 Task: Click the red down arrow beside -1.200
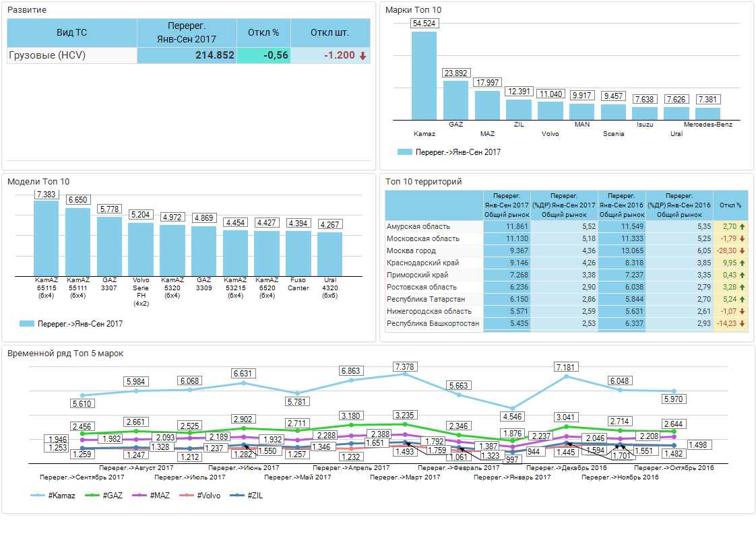point(363,56)
